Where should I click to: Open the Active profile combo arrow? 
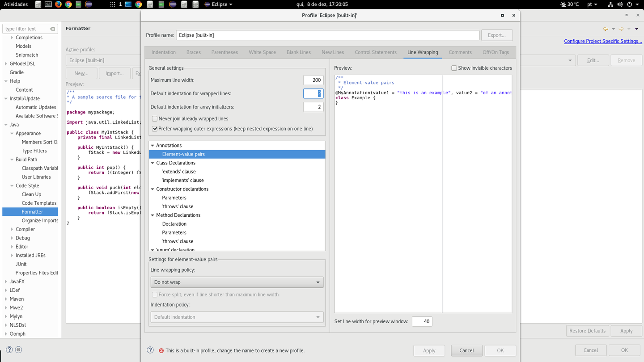[570, 60]
